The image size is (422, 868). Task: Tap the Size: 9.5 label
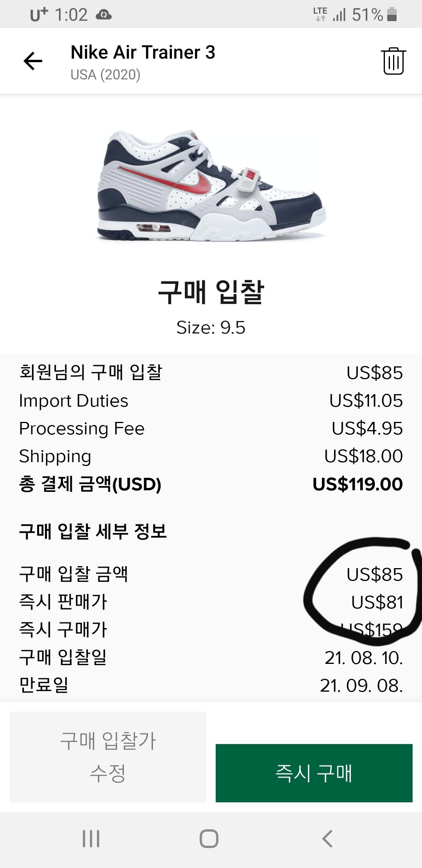pos(211,328)
